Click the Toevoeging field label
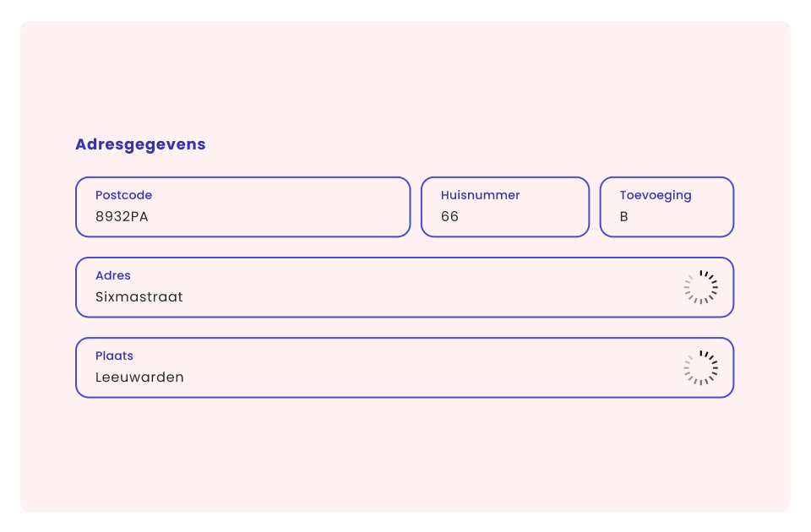The width and height of the screenshot is (811, 532). tap(656, 195)
